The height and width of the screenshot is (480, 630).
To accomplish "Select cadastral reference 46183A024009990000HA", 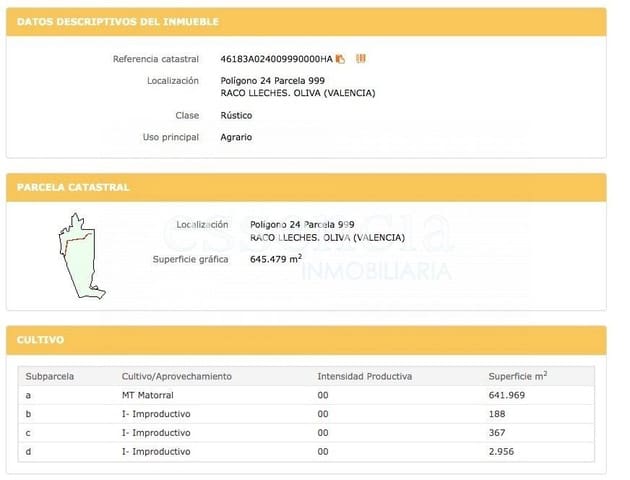I will click(276, 59).
